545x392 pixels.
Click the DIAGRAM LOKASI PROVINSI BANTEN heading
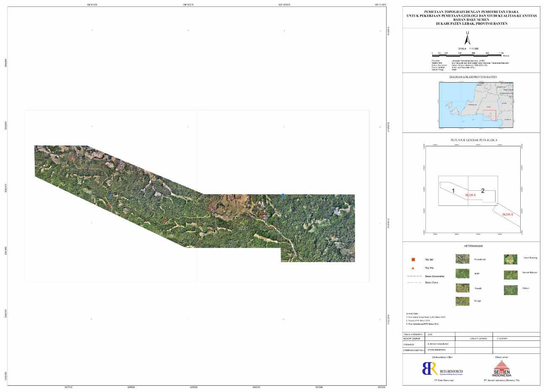pos(473,77)
